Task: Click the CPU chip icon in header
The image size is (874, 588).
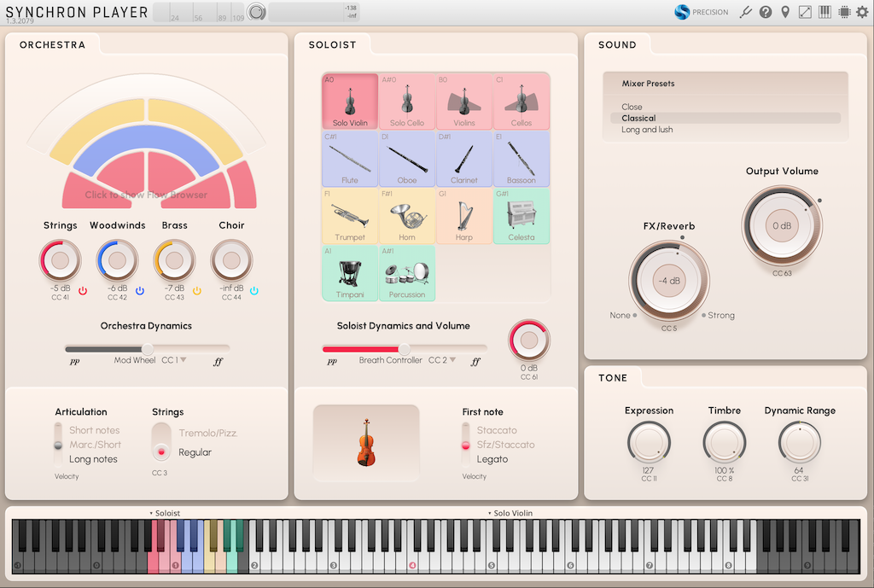Action: click(x=844, y=12)
